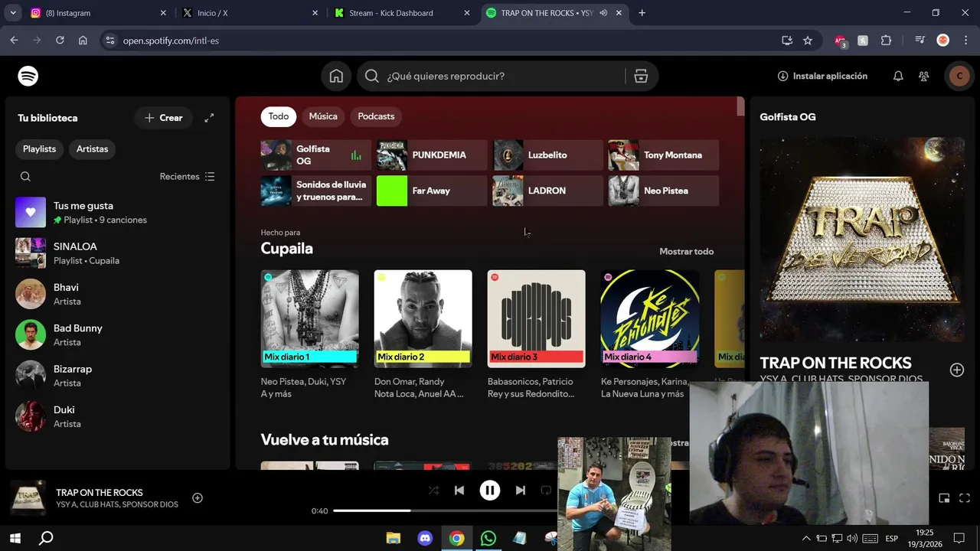Open Mix diario 1 cover

coord(309,318)
